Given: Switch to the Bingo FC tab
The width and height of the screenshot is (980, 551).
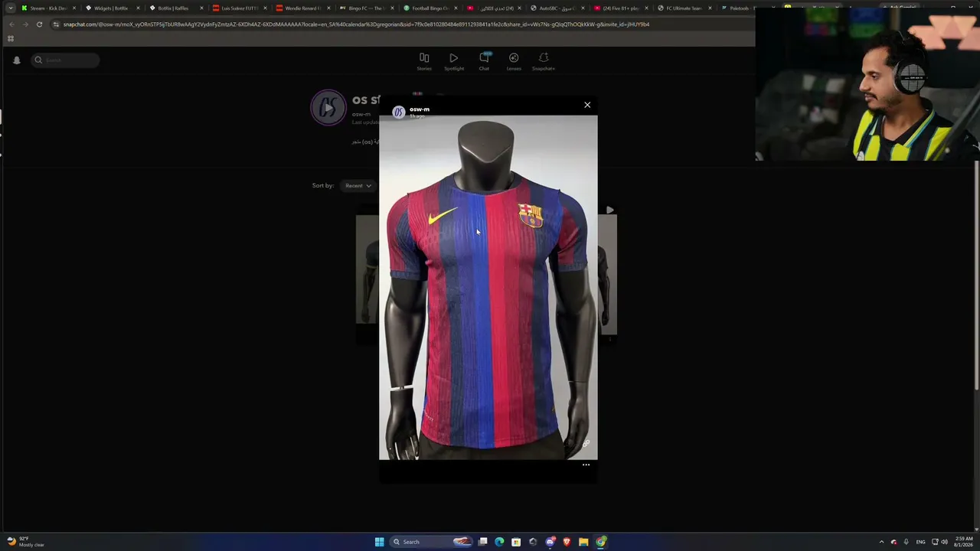Looking at the screenshot, I should pyautogui.click(x=366, y=8).
